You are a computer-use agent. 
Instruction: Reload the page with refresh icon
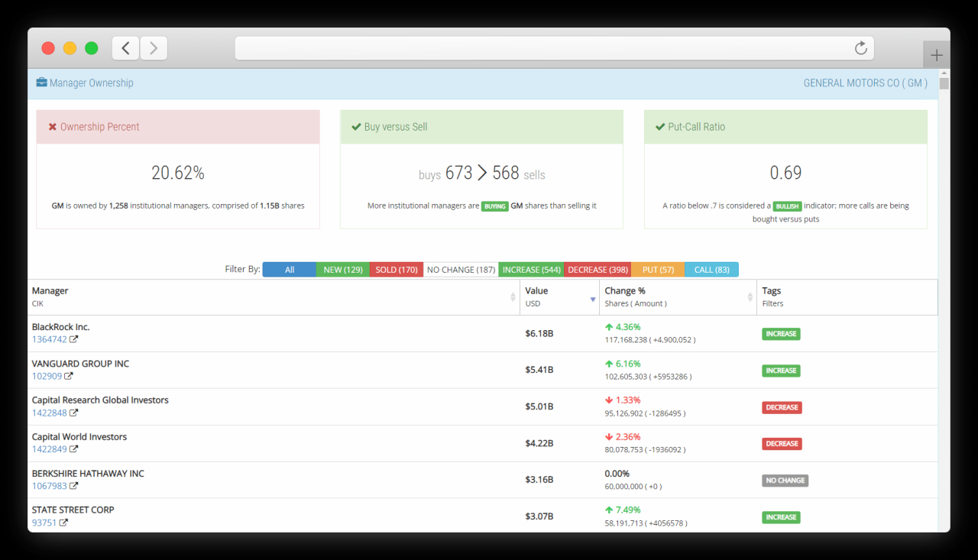coord(861,48)
